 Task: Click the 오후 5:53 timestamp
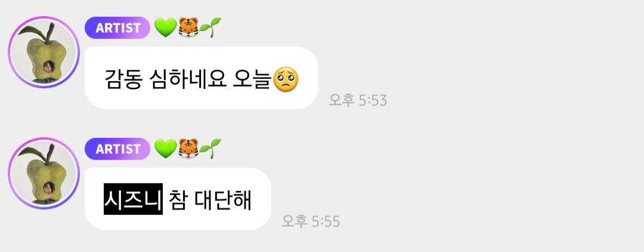[358, 100]
